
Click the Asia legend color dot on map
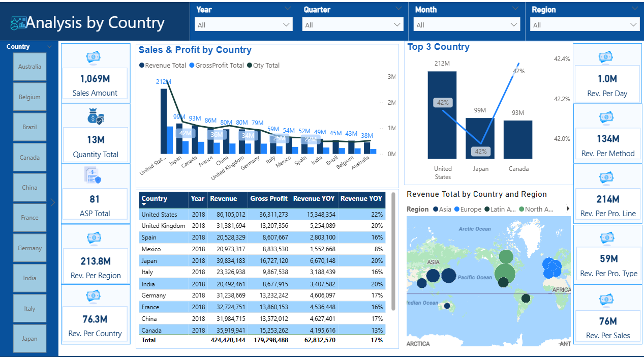(436, 209)
